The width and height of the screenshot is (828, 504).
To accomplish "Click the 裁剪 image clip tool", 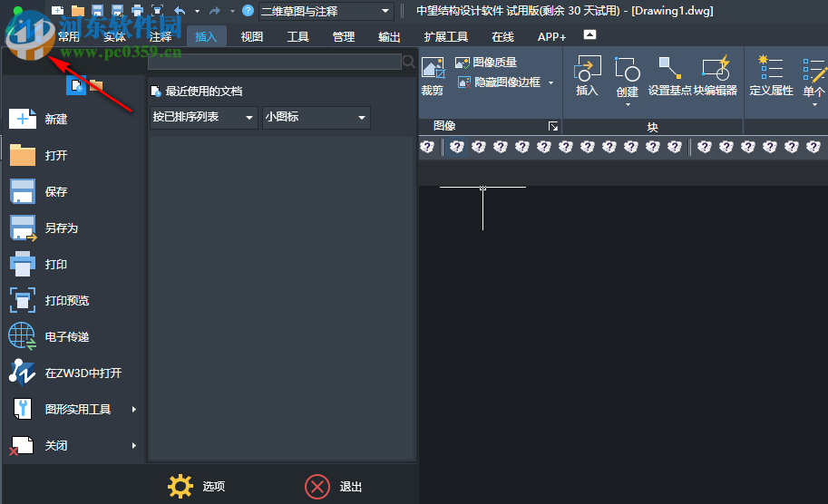I will 433,75.
